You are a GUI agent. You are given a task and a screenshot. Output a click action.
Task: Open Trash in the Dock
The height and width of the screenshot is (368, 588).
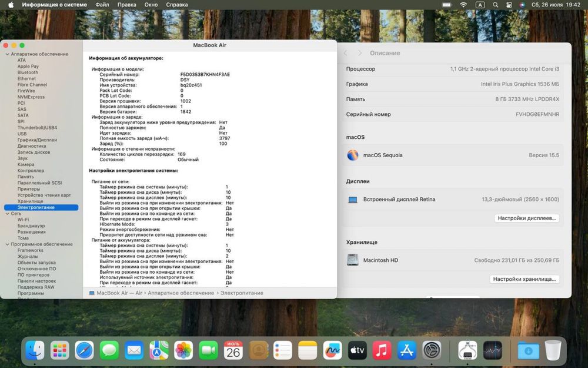(553, 351)
